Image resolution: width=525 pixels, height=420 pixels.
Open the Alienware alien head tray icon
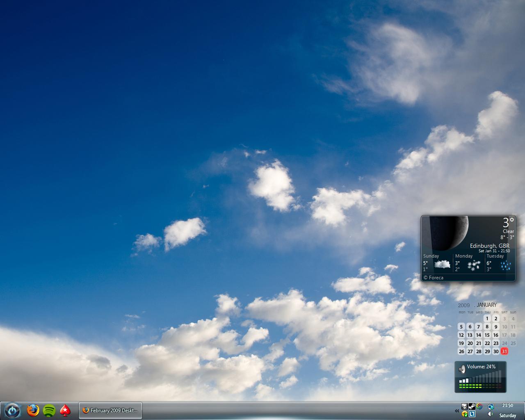coord(464,406)
